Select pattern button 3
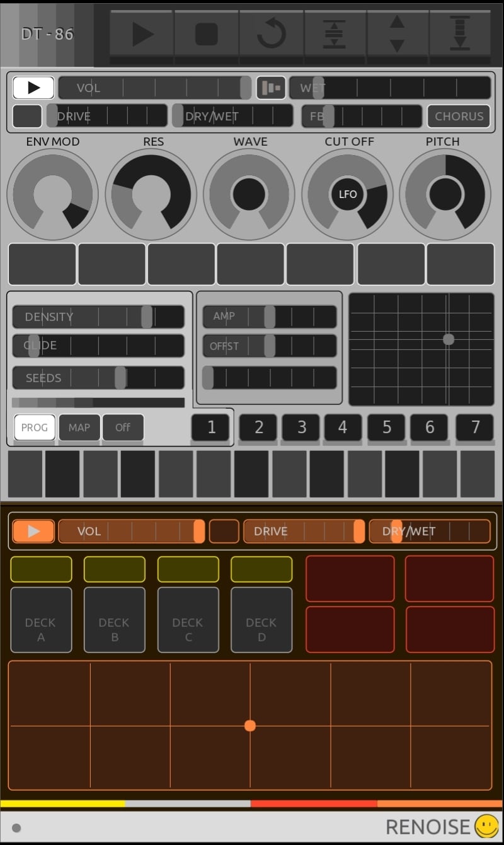This screenshot has width=504, height=845. coord(301,427)
